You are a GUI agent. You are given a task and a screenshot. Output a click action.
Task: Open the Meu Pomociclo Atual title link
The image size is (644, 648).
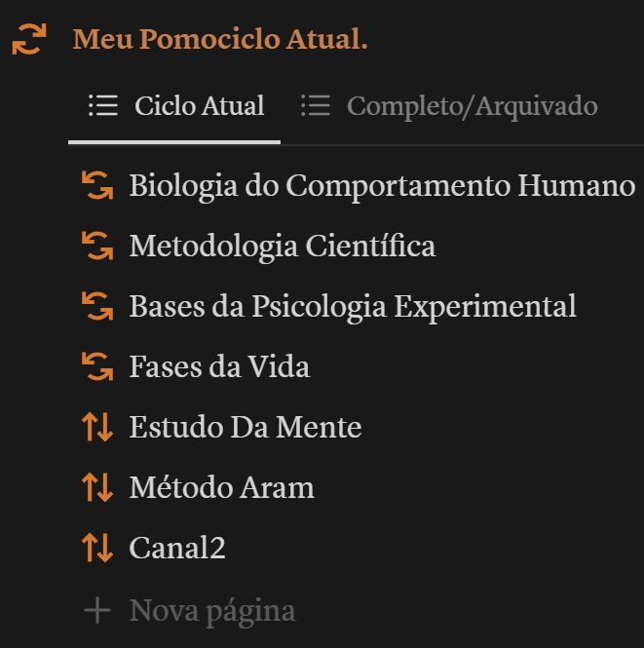point(220,39)
